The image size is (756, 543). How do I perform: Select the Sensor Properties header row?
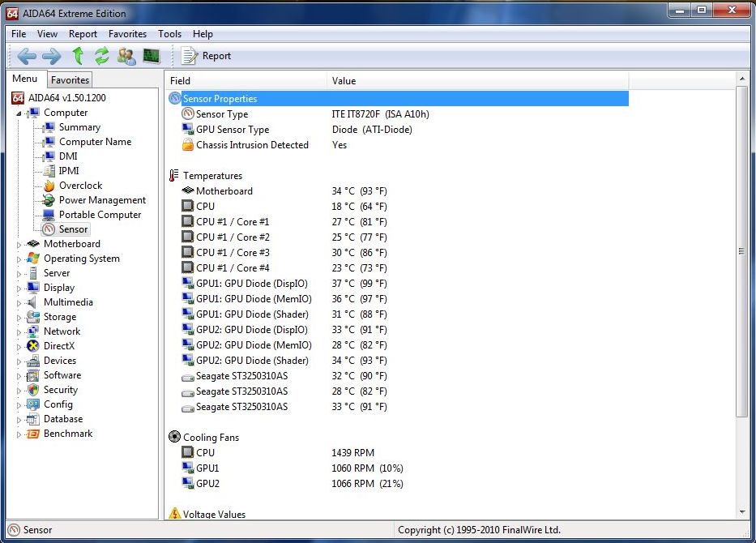tap(398, 98)
